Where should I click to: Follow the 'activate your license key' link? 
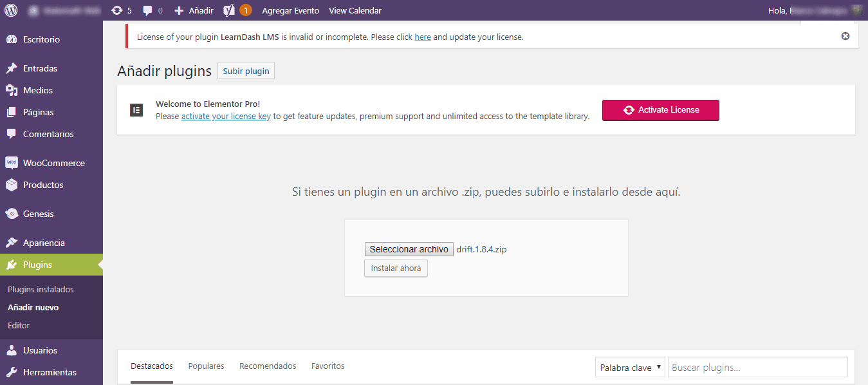pyautogui.click(x=225, y=117)
